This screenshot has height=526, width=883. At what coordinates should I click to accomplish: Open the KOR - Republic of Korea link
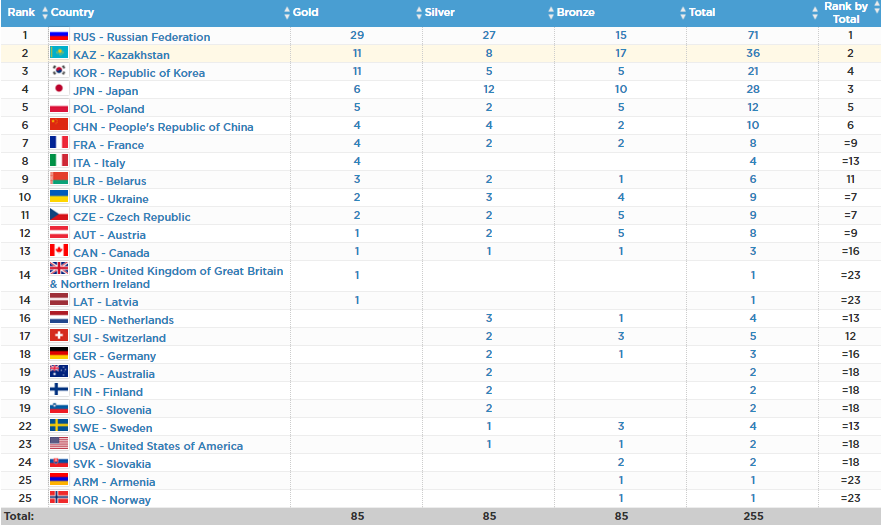pos(139,73)
